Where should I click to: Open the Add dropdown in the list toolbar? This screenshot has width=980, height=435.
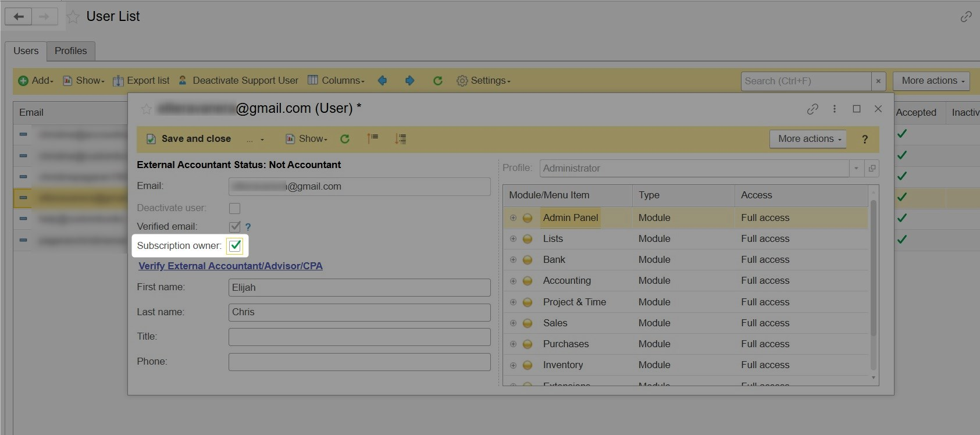tap(35, 81)
